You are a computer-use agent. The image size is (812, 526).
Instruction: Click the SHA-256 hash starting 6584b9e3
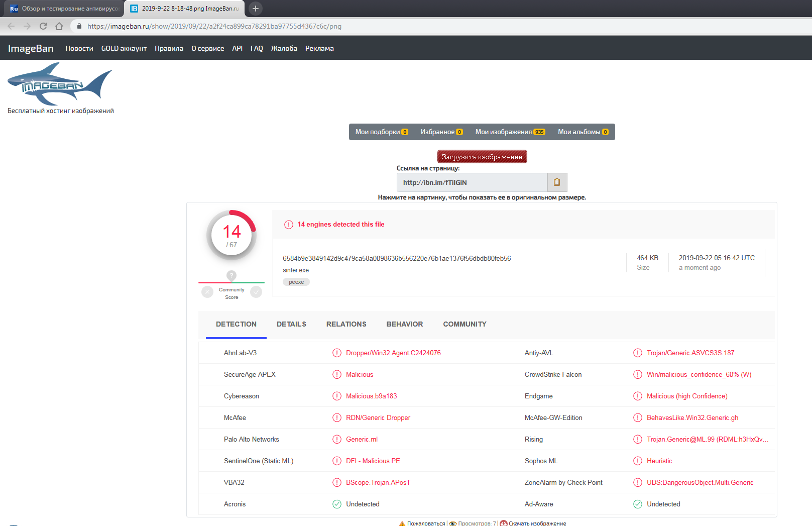tap(397, 258)
